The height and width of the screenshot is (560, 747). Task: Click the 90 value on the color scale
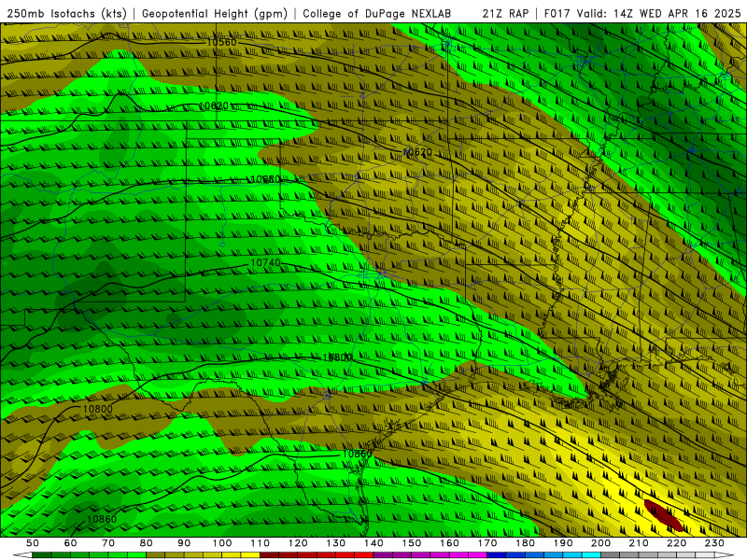(184, 543)
